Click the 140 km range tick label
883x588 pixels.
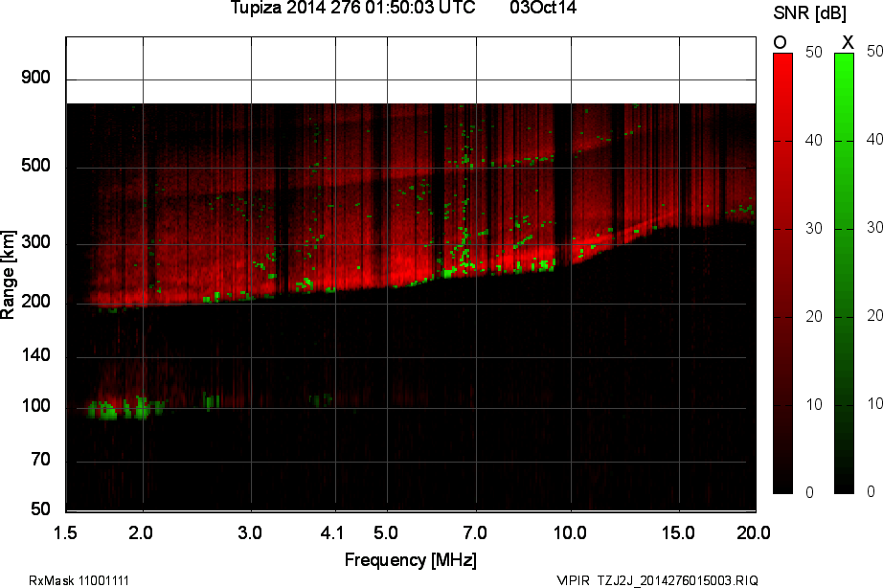(x=35, y=355)
